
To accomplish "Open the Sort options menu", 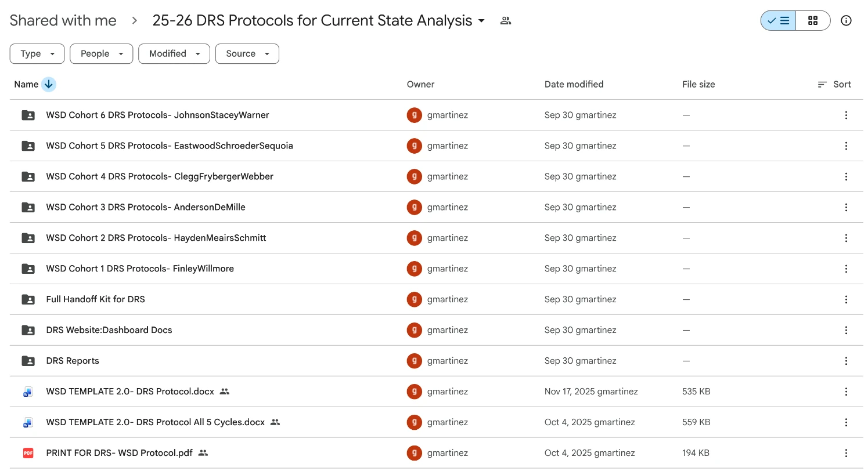I will tap(834, 84).
